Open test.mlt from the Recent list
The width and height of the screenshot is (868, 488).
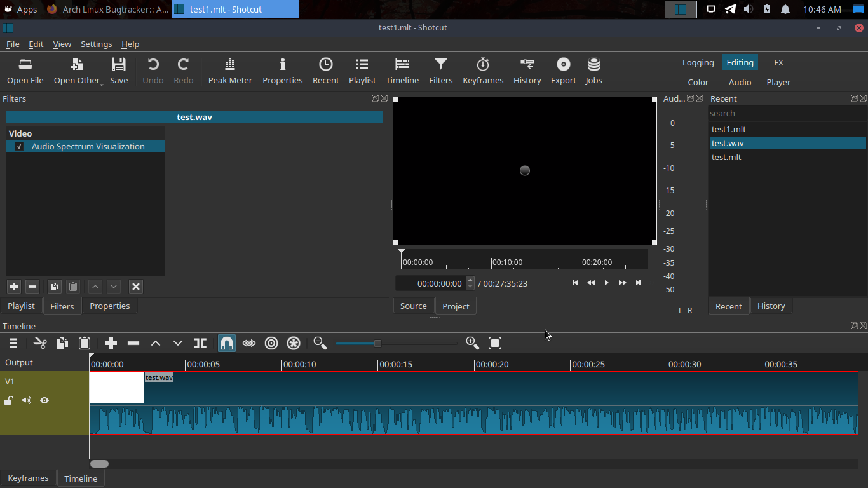point(726,157)
